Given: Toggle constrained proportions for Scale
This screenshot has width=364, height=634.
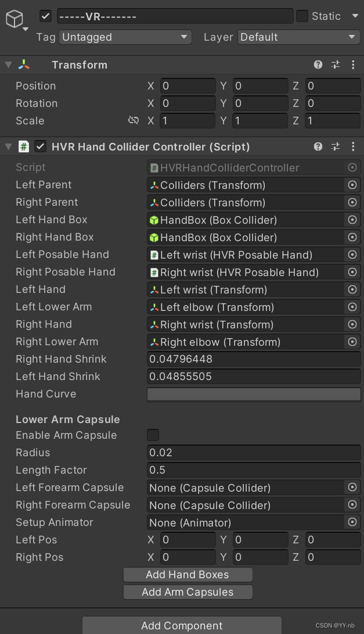Looking at the screenshot, I should tap(134, 121).
